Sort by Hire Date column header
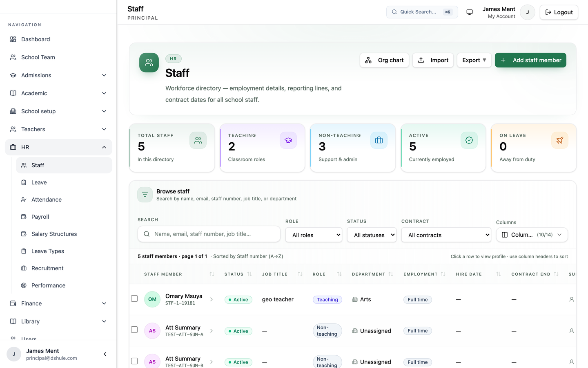 click(478, 274)
